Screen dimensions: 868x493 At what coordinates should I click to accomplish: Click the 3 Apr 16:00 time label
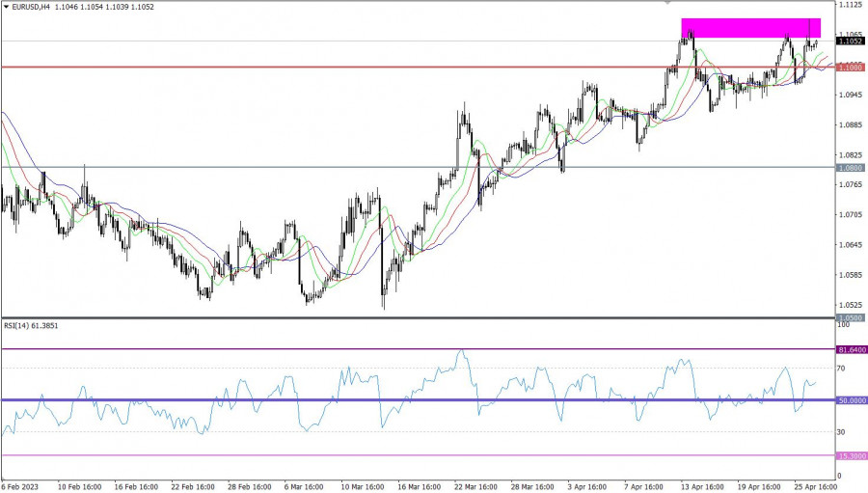pyautogui.click(x=588, y=487)
